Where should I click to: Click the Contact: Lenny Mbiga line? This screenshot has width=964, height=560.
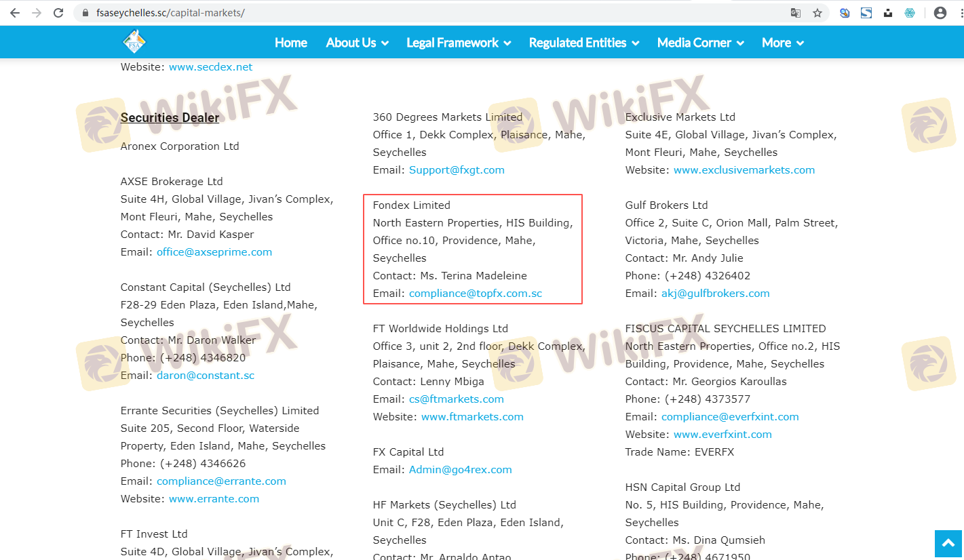click(x=429, y=382)
